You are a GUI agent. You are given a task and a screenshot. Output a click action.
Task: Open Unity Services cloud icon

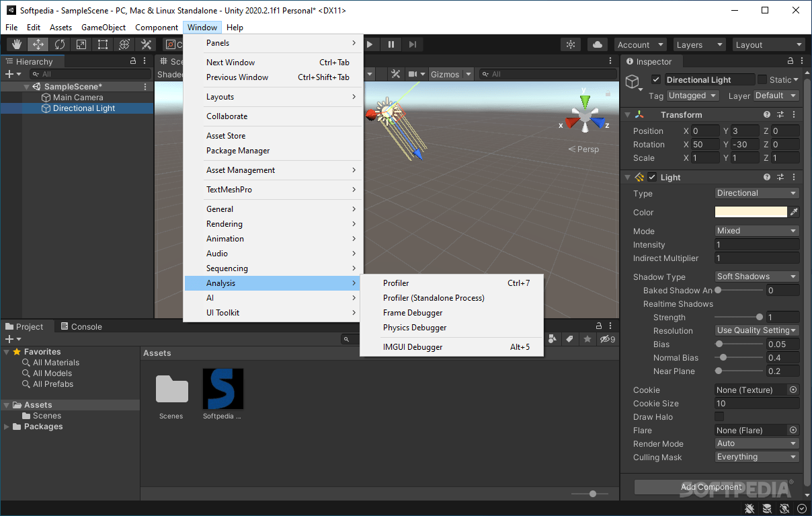597,44
